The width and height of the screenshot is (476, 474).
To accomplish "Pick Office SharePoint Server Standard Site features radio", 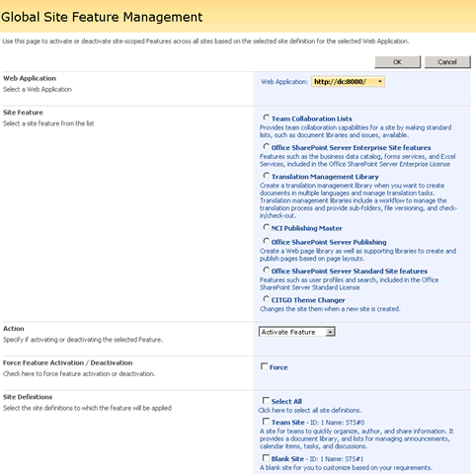I will pyautogui.click(x=266, y=270).
